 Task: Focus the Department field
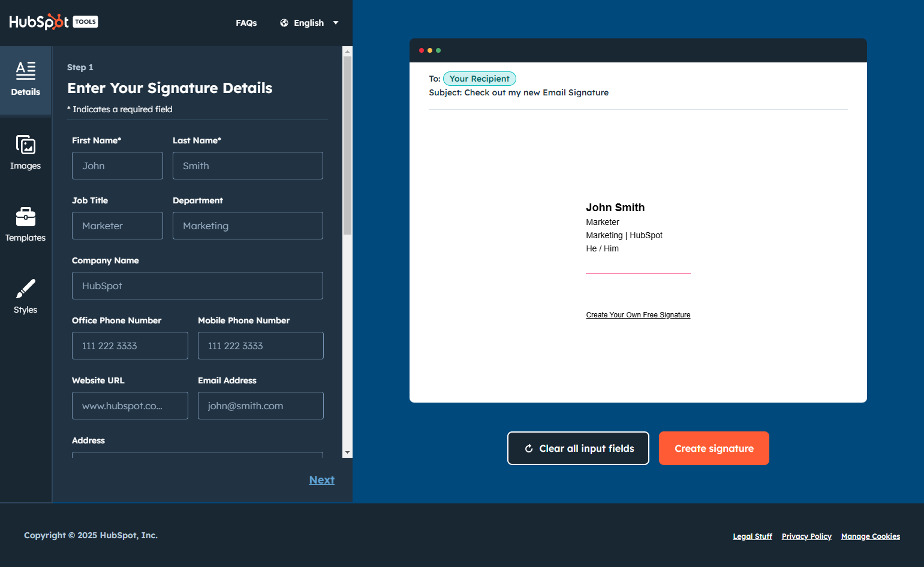pyautogui.click(x=248, y=226)
